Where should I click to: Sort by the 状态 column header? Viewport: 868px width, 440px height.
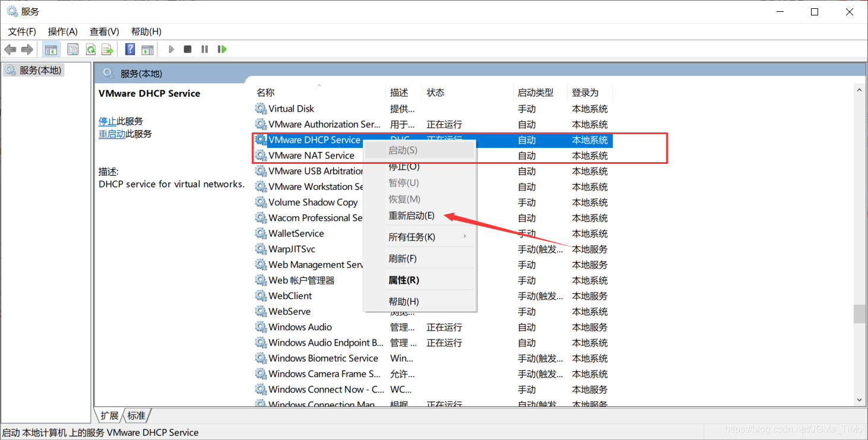click(x=467, y=93)
